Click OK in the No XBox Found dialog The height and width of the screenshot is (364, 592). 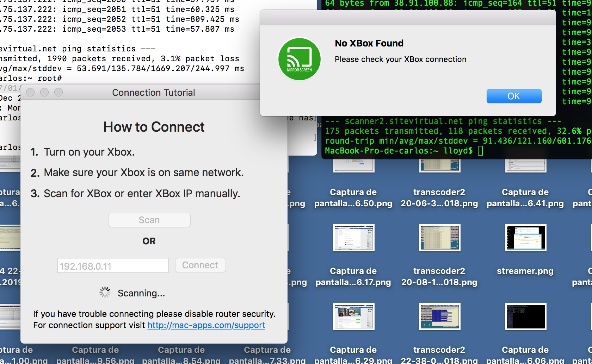point(514,96)
